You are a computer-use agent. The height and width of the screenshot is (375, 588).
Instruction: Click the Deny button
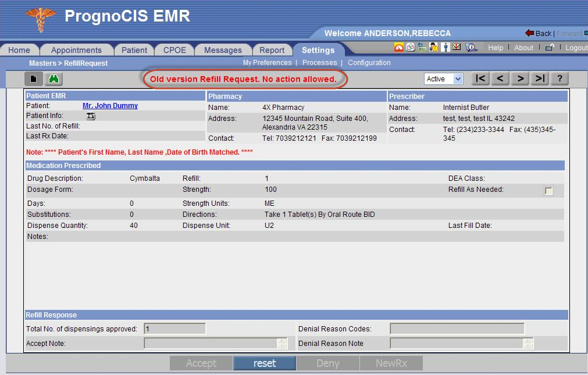coord(328,363)
